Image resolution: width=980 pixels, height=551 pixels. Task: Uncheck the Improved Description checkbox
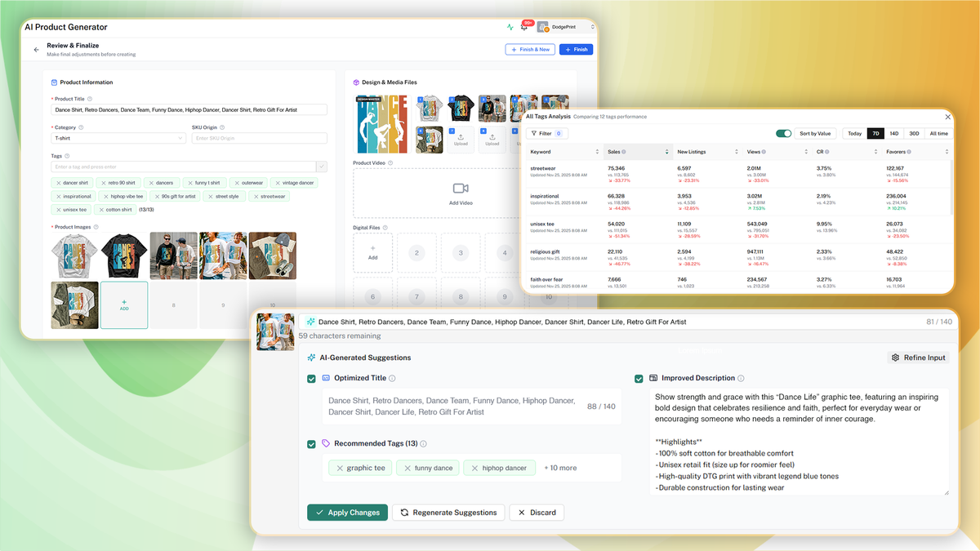click(x=639, y=378)
